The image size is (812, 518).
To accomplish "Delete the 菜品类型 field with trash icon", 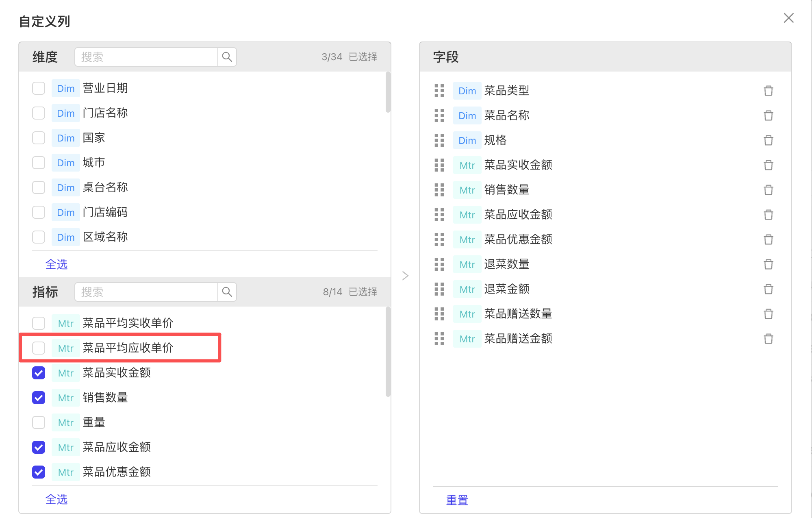I will (768, 91).
